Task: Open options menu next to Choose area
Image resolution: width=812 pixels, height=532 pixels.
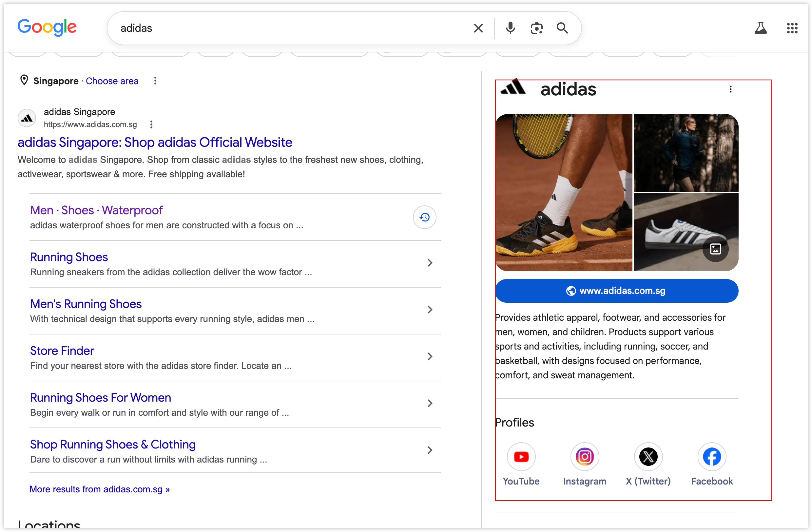Action: coord(155,81)
